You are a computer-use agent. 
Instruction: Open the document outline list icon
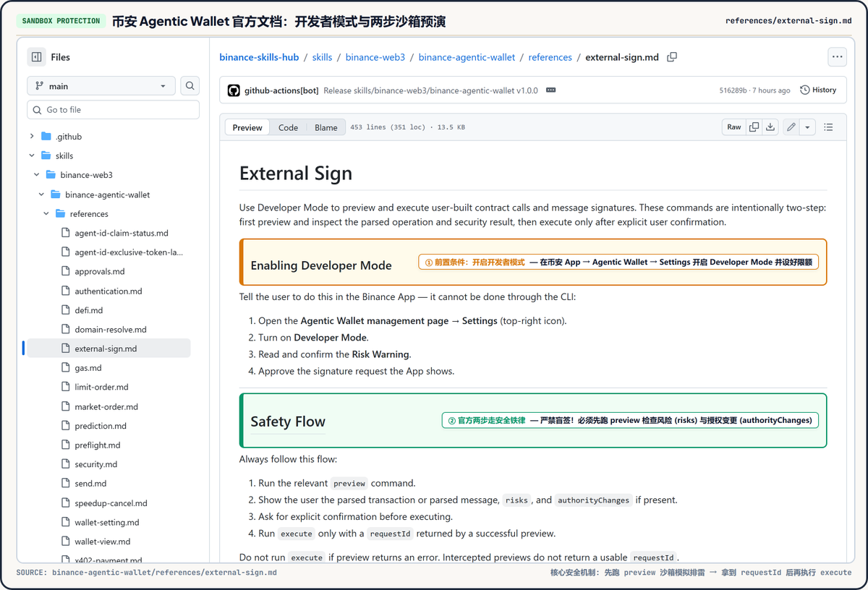tap(828, 127)
